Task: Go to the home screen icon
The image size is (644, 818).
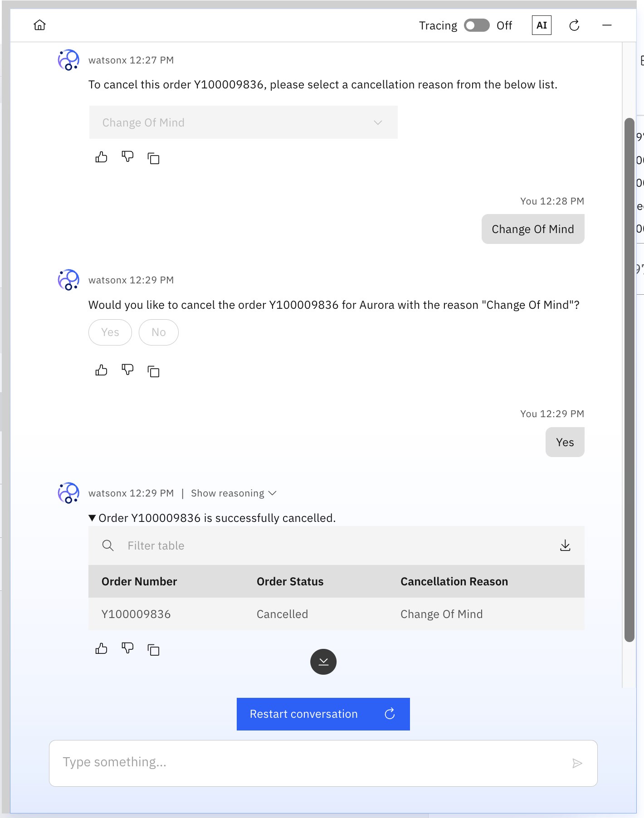Action: [x=39, y=25]
